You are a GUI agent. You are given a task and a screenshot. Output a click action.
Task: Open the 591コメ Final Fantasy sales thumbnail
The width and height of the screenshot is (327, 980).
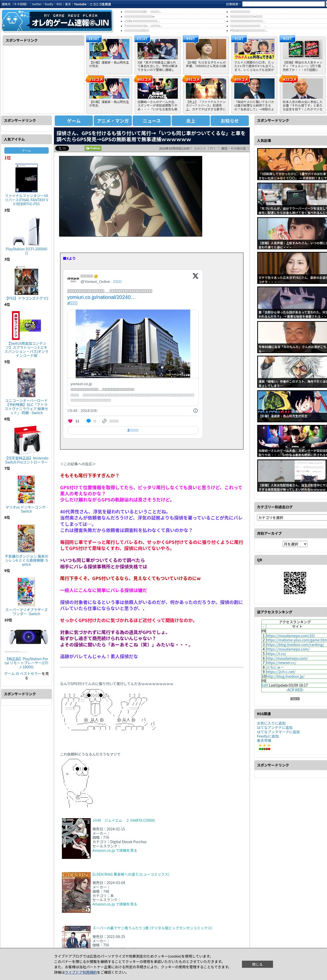206,89
